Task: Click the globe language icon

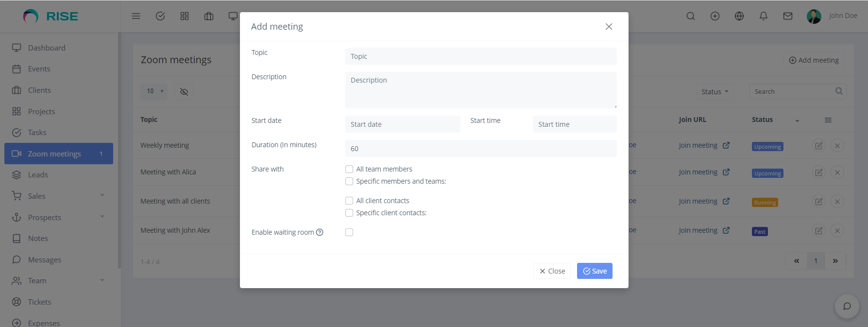Action: click(739, 16)
